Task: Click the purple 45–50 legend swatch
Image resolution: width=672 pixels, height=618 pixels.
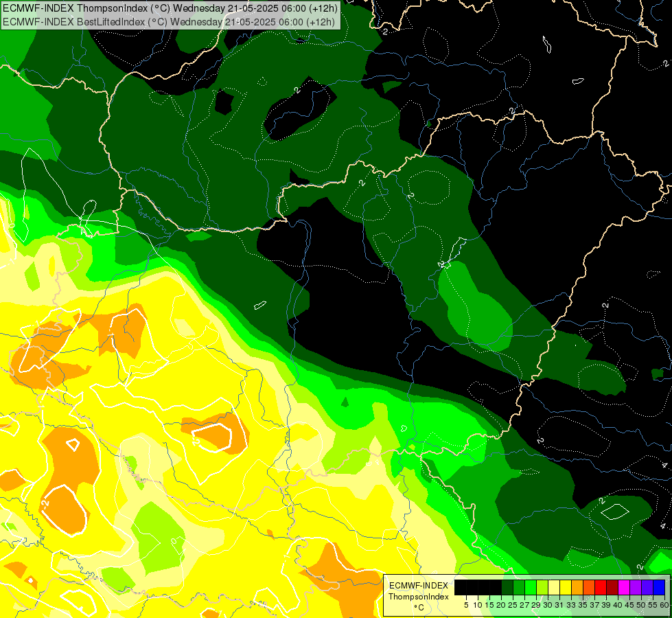Action: [636, 588]
